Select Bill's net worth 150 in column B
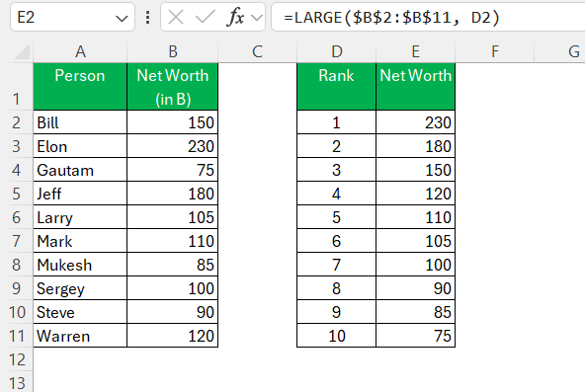Image resolution: width=585 pixels, height=392 pixels. point(172,122)
